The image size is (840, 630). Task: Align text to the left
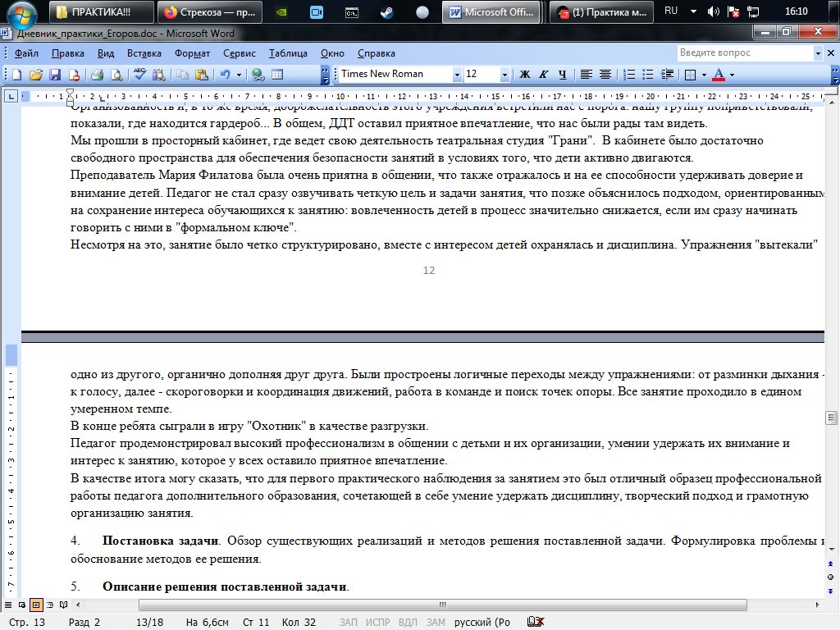pos(586,75)
